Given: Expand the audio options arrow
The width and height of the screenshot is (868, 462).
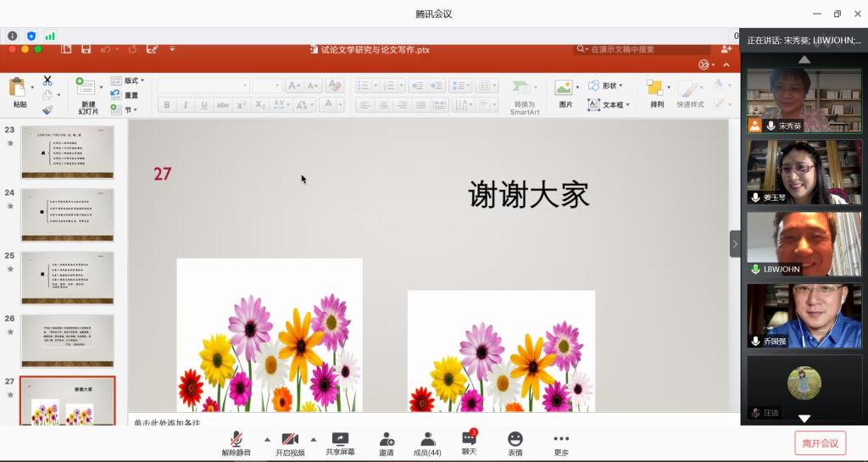Looking at the screenshot, I should 268,439.
